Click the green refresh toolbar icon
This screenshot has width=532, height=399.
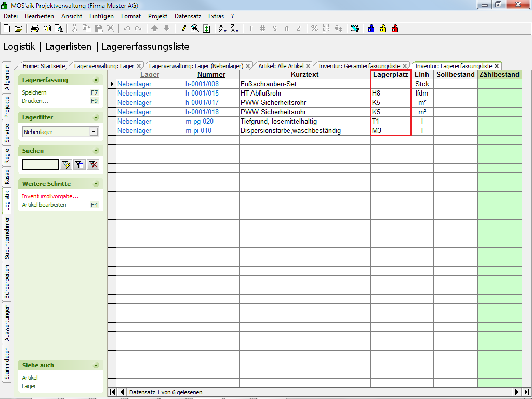207,29
